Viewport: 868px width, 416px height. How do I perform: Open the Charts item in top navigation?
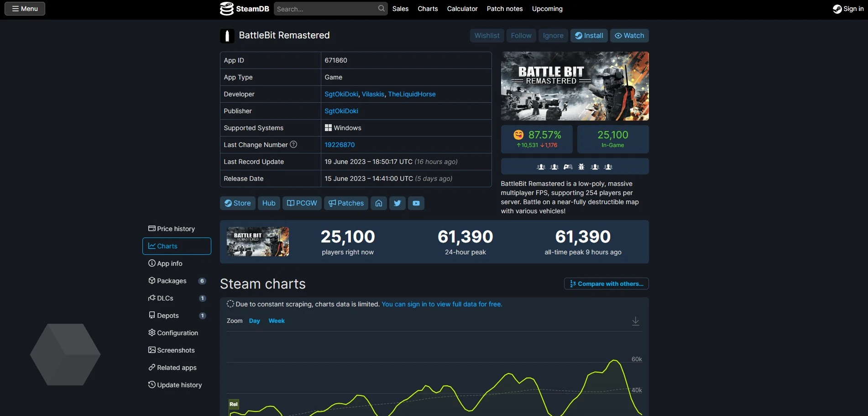(x=428, y=9)
